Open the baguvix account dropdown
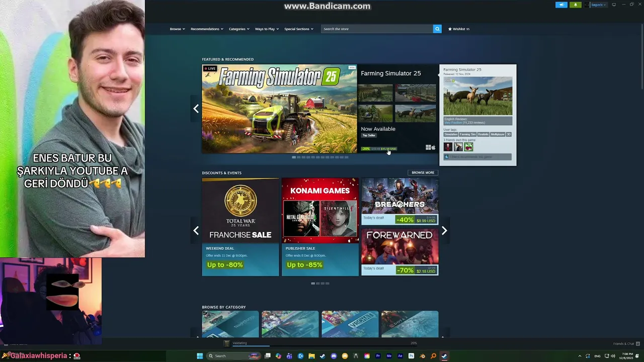The image size is (644, 362). pos(599,5)
